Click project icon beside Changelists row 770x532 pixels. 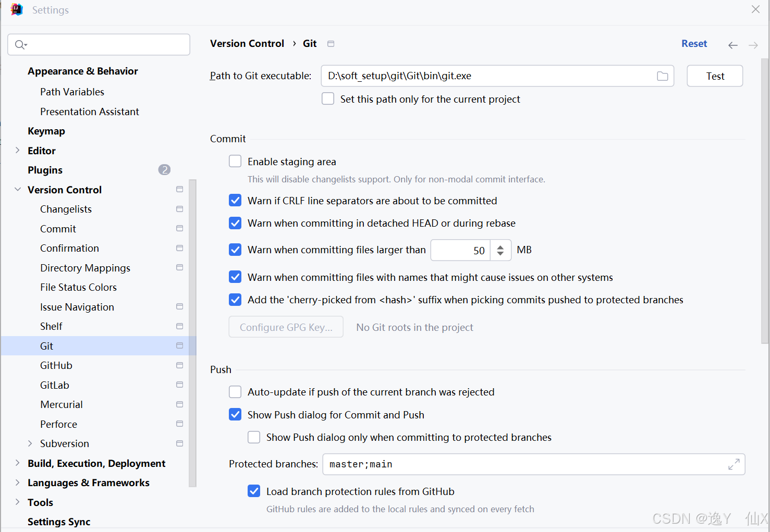(179, 209)
